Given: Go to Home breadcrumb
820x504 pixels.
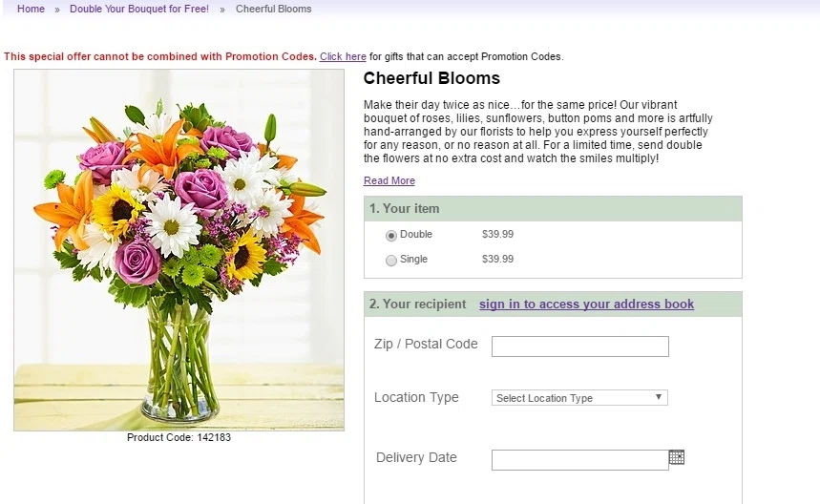Looking at the screenshot, I should click(31, 9).
